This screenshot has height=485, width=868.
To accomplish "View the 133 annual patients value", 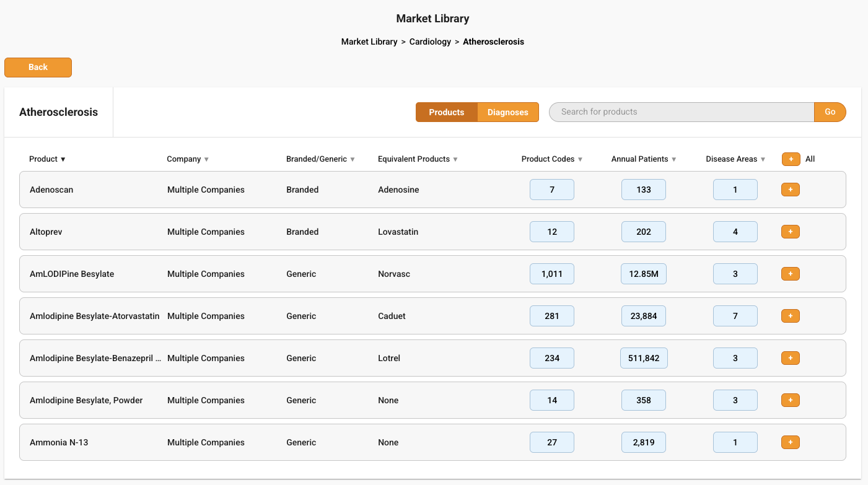I will (x=644, y=190).
